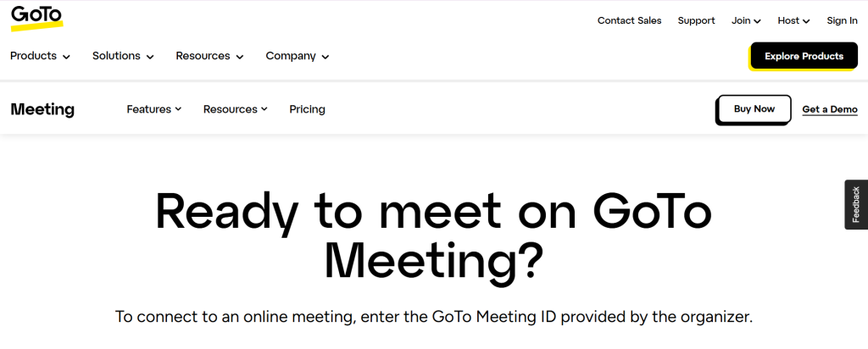Expand the Products menu chevron

[66, 57]
